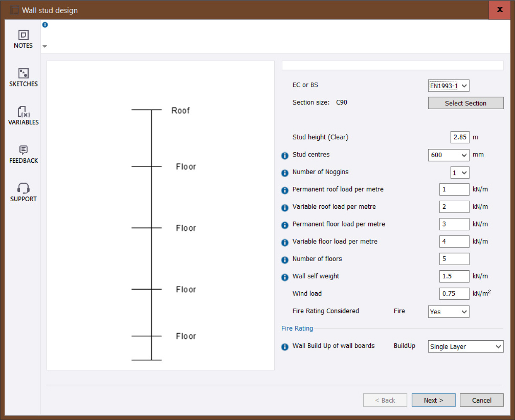Open the EC or BS dropdown

448,86
